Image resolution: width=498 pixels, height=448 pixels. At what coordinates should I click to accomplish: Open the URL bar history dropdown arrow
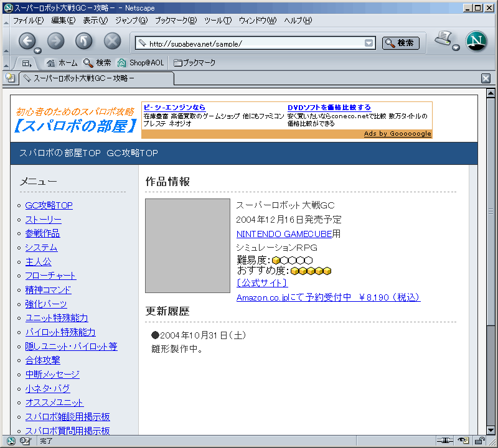point(369,43)
